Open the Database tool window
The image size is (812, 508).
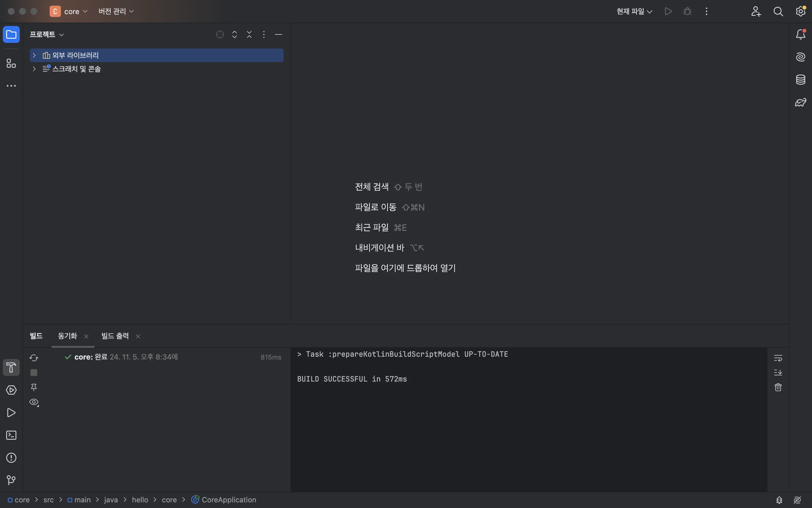click(801, 80)
